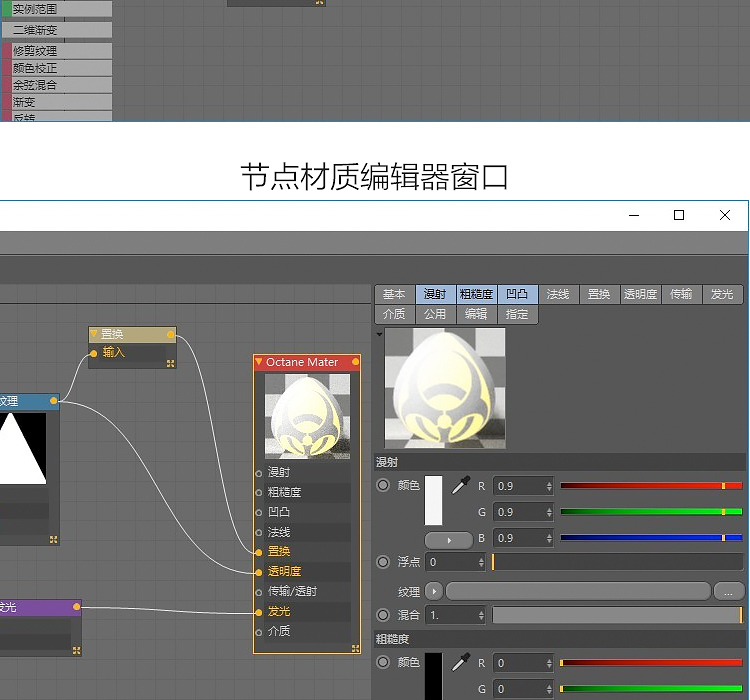Click the 凹凸 input port on material node

tap(259, 512)
